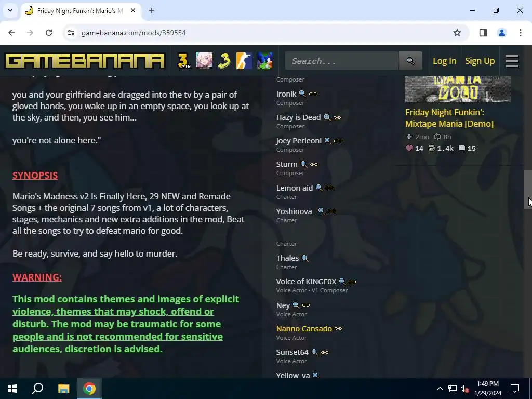This screenshot has width=532, height=399.
Task: Click link icon next to Lemon aid
Action: [x=329, y=188]
